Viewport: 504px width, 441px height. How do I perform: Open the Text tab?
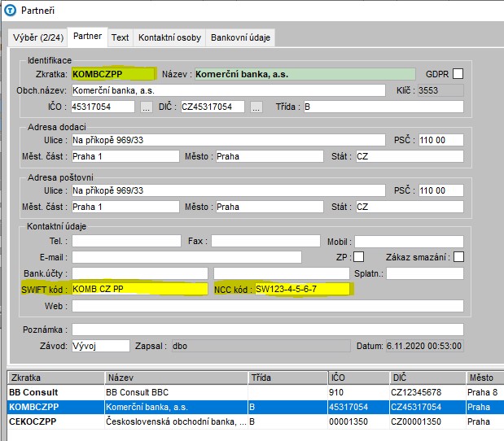click(121, 37)
